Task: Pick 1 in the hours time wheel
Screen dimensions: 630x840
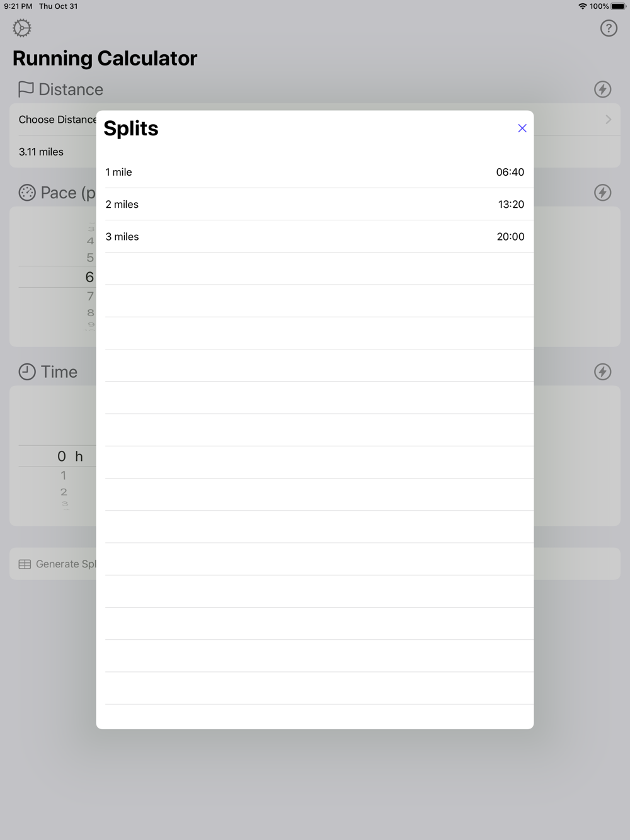Action: pyautogui.click(x=63, y=475)
